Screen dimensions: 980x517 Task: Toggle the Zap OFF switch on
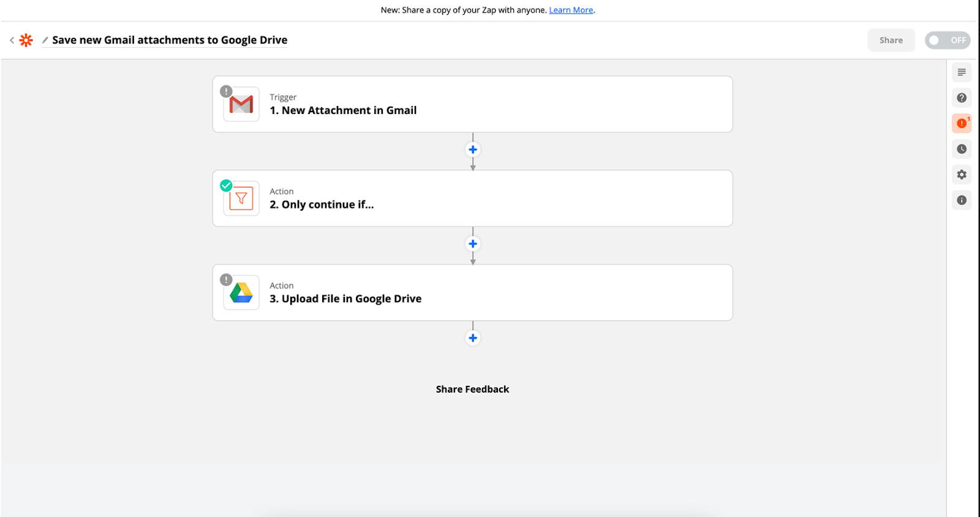pos(948,40)
